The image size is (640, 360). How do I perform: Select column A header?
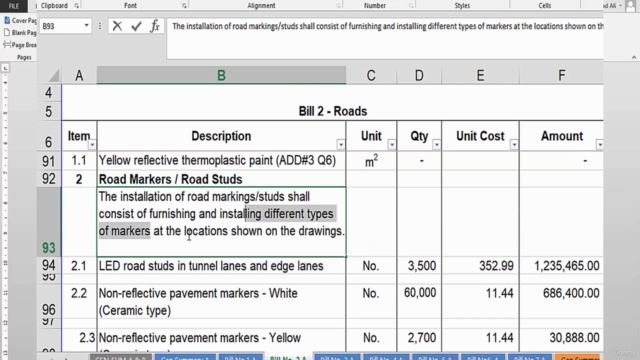tap(79, 76)
